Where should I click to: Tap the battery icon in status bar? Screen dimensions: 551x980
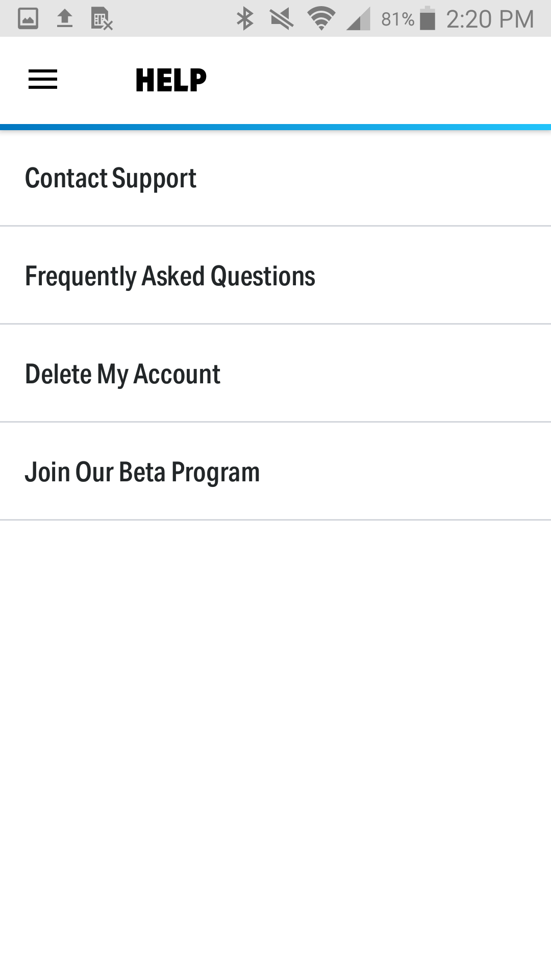(x=428, y=18)
